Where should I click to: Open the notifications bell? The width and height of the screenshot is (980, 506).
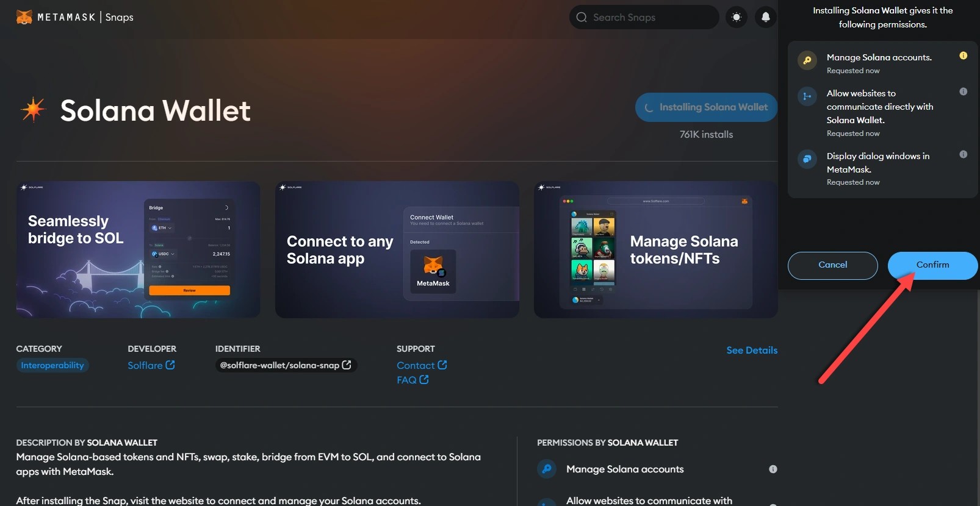coord(766,17)
